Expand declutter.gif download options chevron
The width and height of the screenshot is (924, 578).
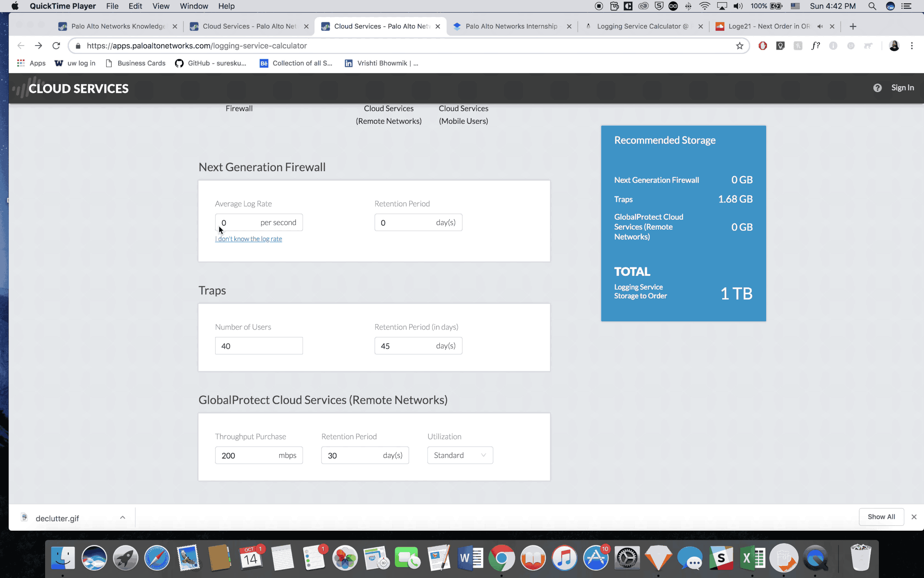(x=122, y=517)
